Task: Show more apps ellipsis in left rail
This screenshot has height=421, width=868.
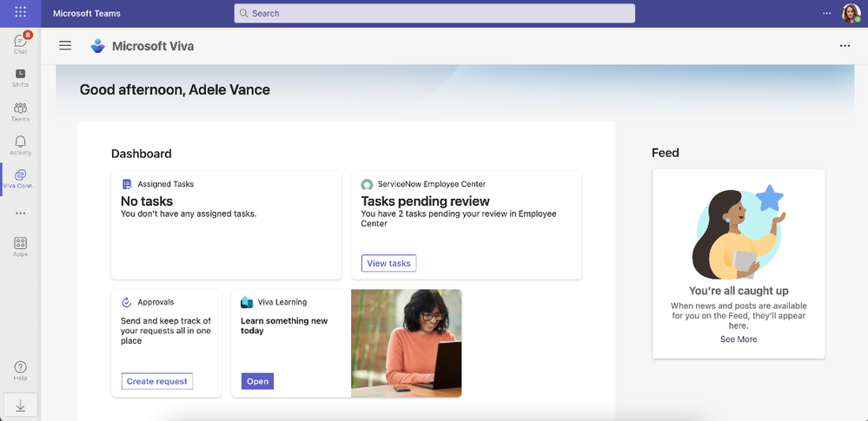Action: click(21, 213)
